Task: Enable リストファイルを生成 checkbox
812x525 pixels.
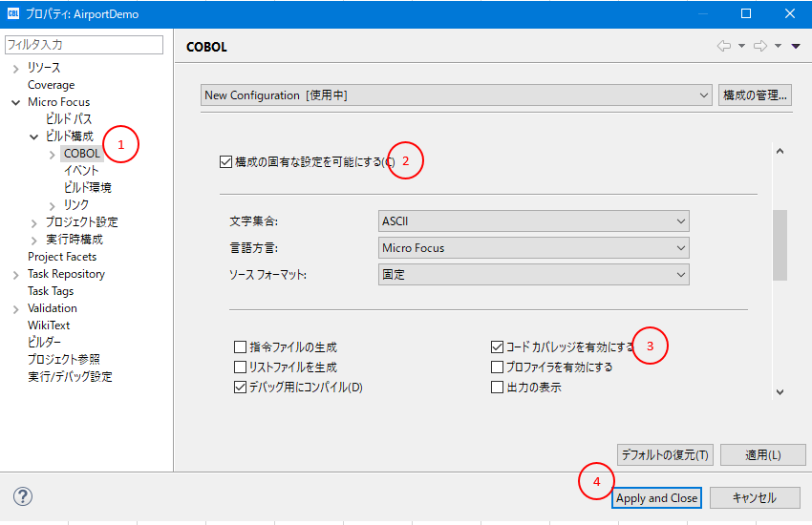Action: pyautogui.click(x=241, y=367)
